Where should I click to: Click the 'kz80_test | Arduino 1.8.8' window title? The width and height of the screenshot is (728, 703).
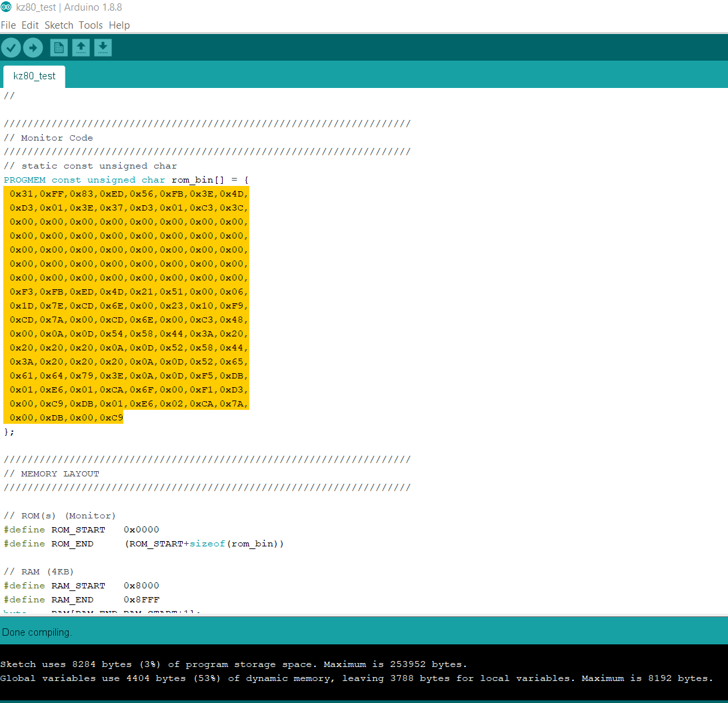(x=69, y=7)
